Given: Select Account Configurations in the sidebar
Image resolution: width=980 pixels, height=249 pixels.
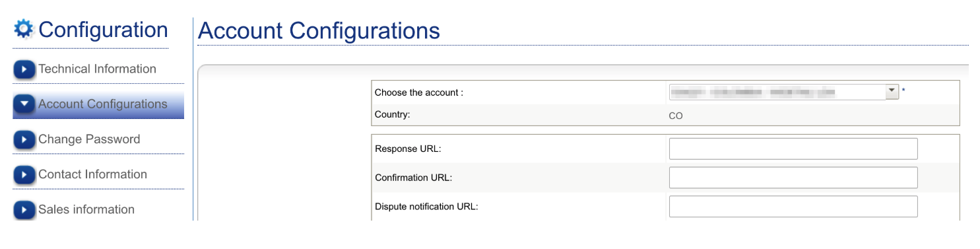Looking at the screenshot, I should (103, 104).
